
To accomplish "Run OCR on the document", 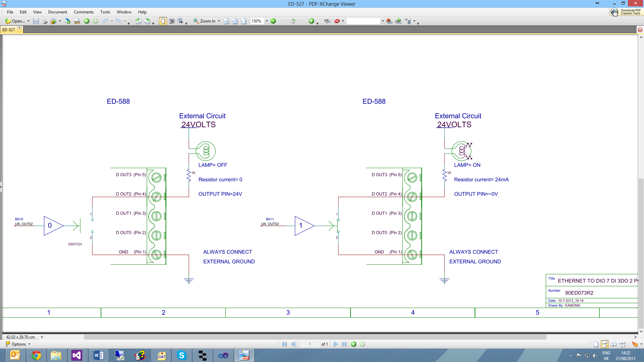I will click(x=77, y=21).
